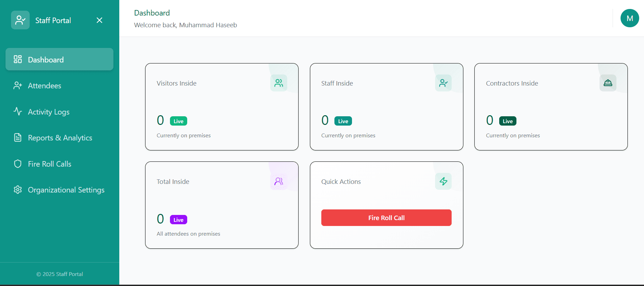The width and height of the screenshot is (644, 286).
Task: Click the Reports & Analytics document icon
Action: pos(17,137)
